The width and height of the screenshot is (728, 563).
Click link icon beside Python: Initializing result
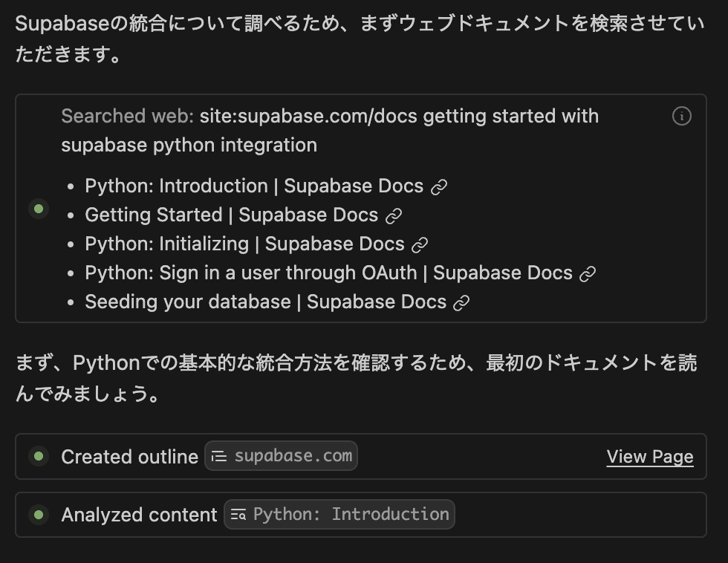tap(420, 244)
